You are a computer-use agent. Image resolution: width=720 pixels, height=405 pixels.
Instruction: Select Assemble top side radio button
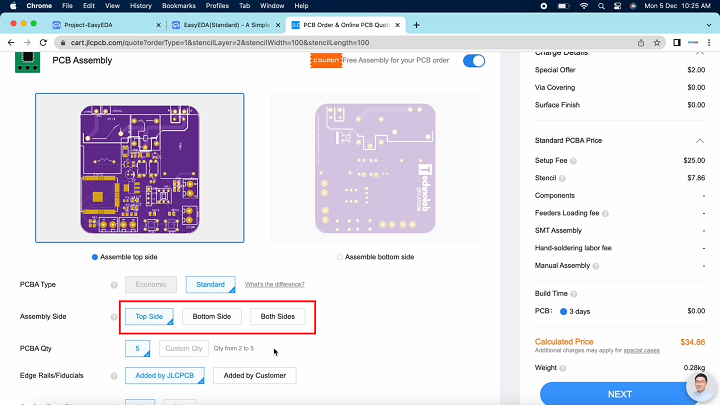point(95,257)
